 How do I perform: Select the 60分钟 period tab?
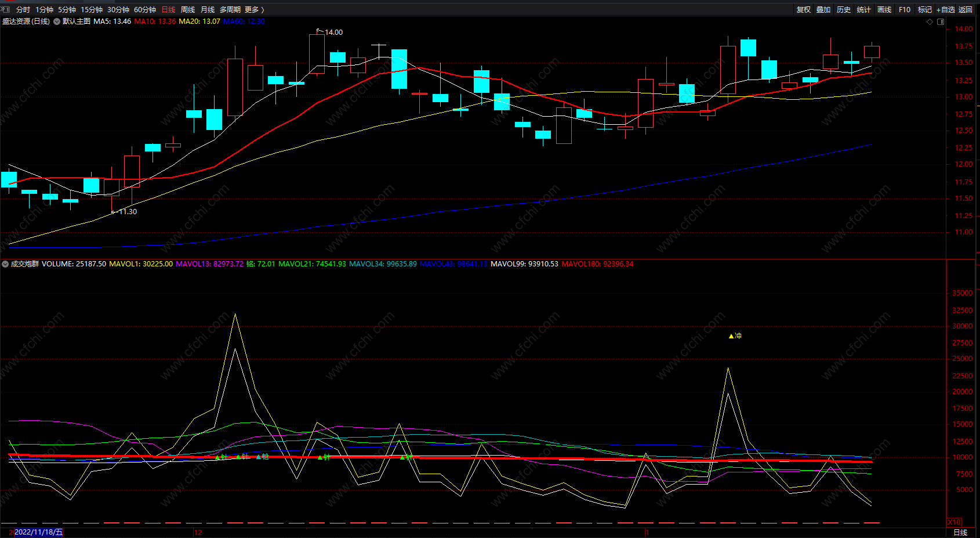(x=145, y=10)
